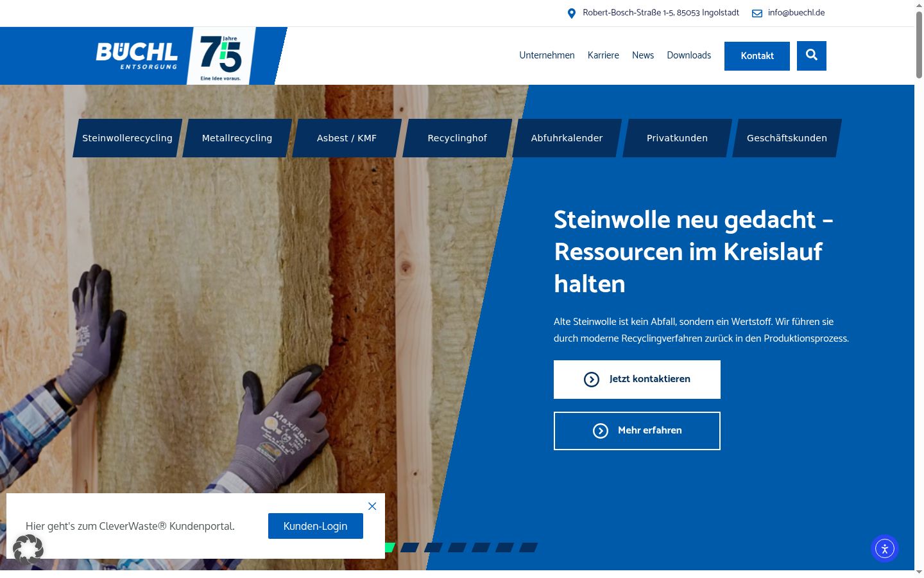
Task: Click the 75 Jahre anniversary logo
Action: (221, 57)
